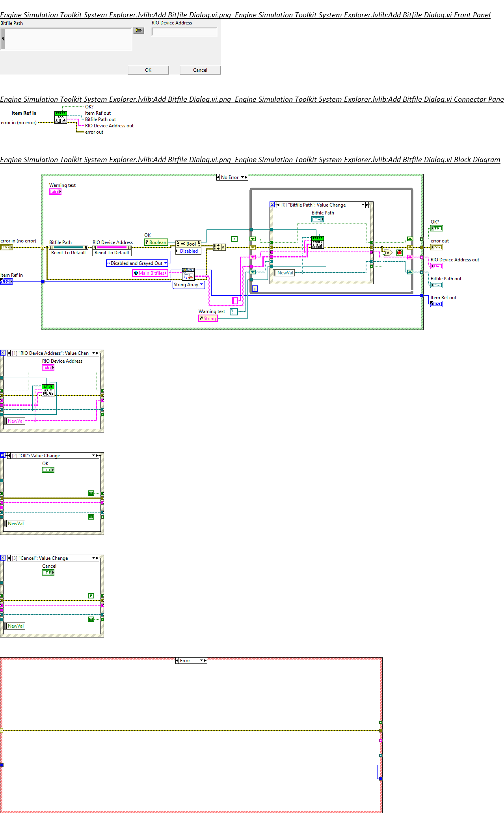Click the timeout hourglass of the Bitfile Path event structure

[x=272, y=205]
